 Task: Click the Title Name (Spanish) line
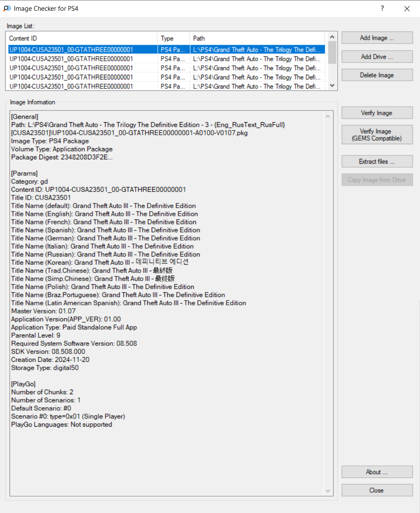(x=106, y=230)
